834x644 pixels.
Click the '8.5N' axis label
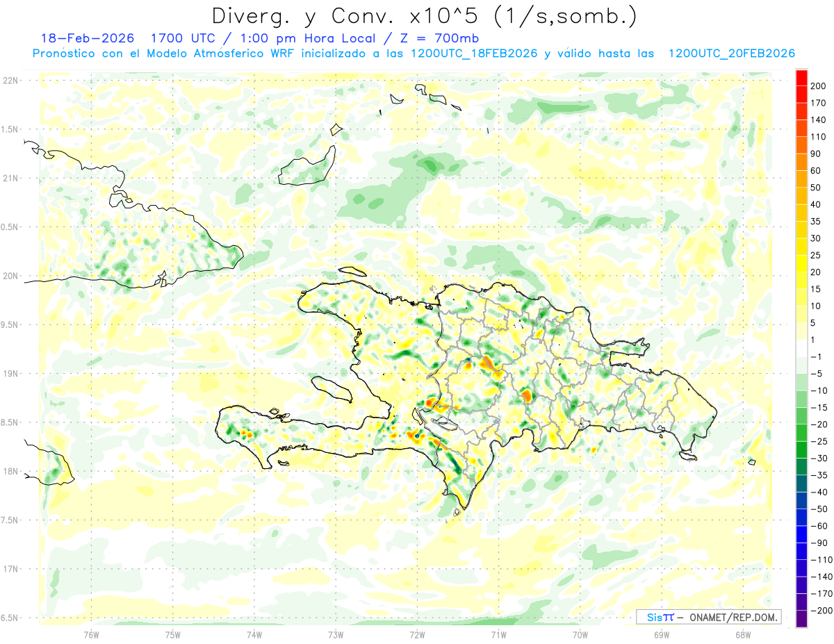coord(10,422)
